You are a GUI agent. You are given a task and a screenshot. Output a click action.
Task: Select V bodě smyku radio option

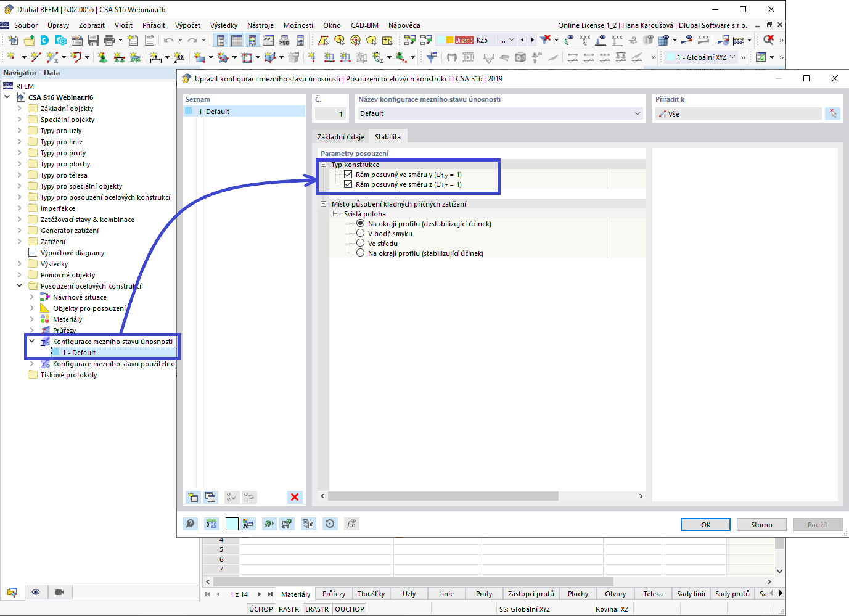point(361,233)
